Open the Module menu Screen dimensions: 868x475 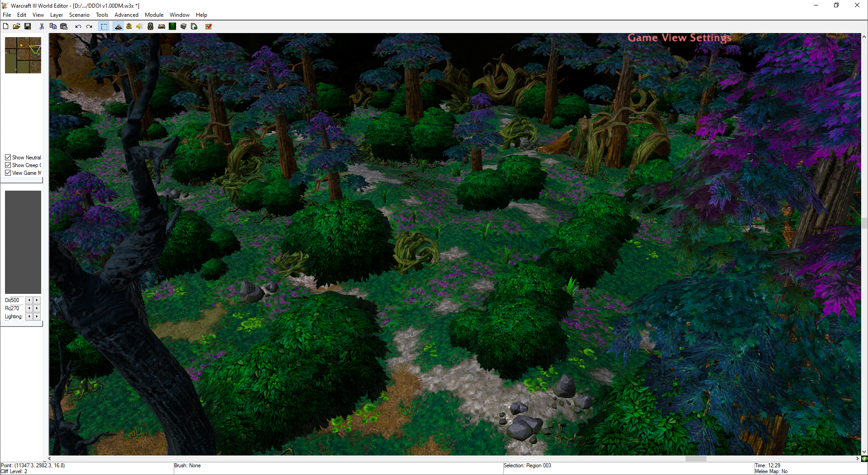click(x=154, y=15)
